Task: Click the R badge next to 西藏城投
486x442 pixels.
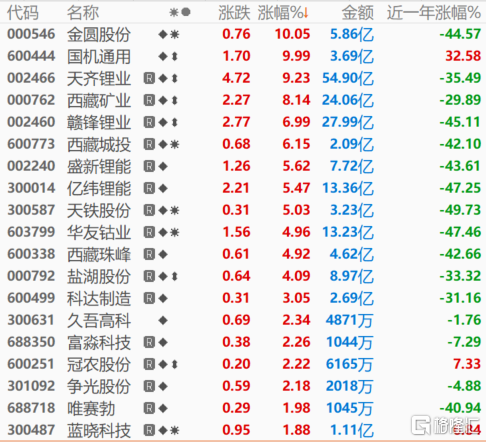Action: point(149,144)
